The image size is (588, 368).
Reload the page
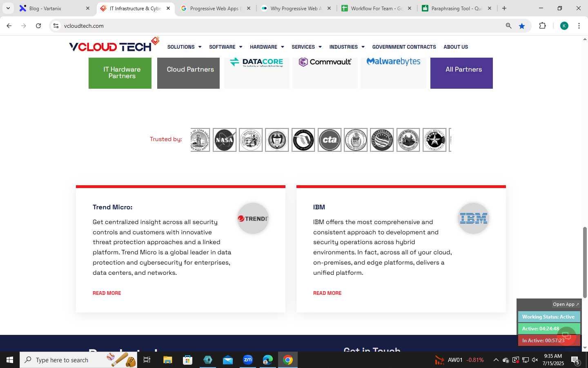38,26
